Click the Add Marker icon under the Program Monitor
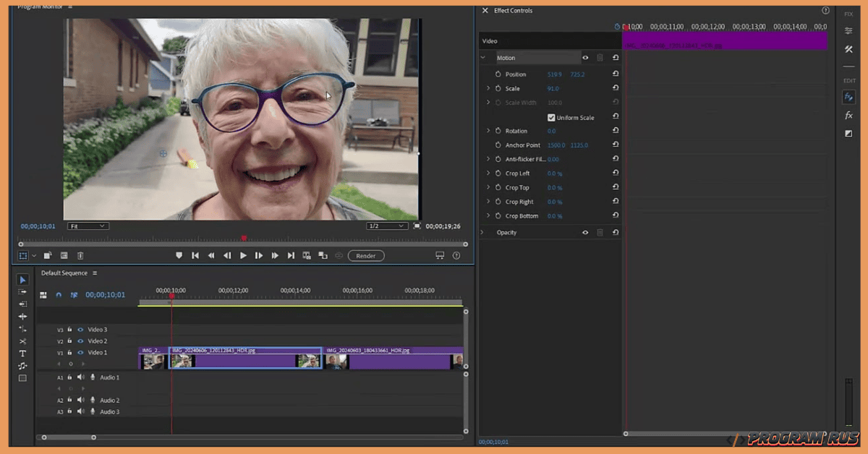This screenshot has height=454, width=868. click(179, 254)
